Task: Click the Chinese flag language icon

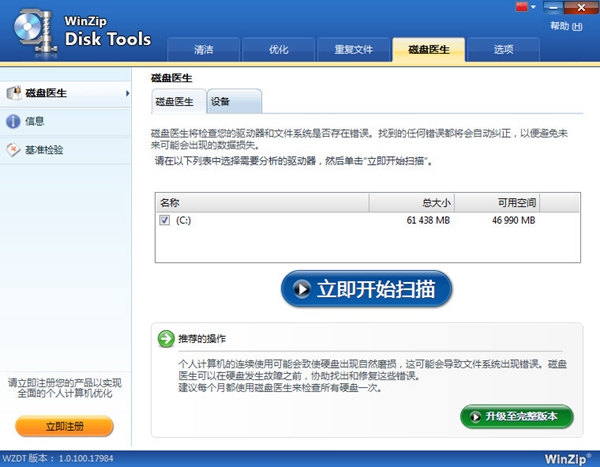Action: point(522,7)
